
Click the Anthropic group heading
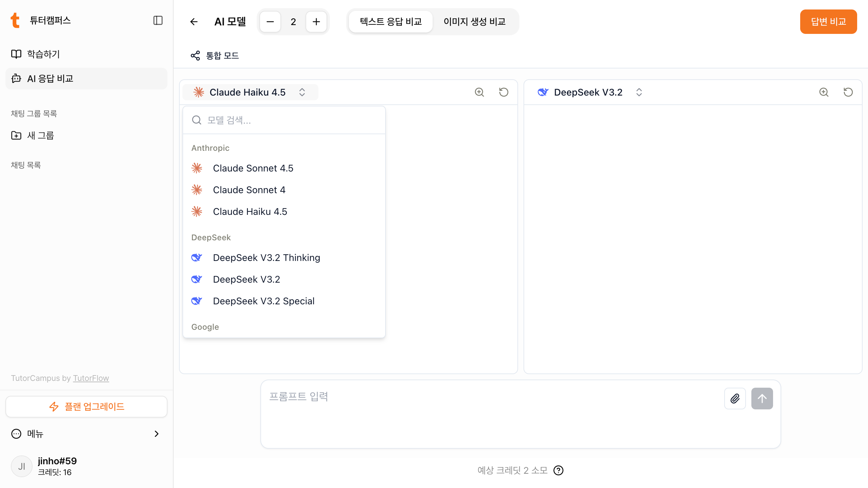pos(210,148)
